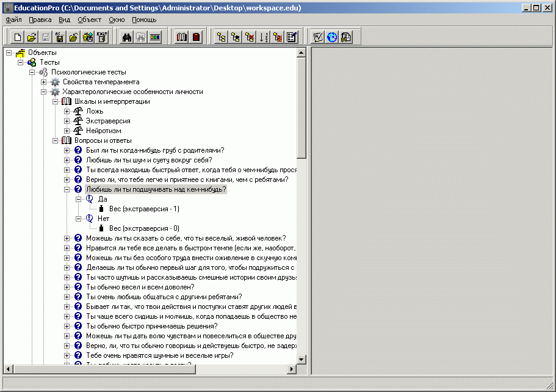
Task: Collapse the 'Вопросы и ответы' node
Action: pos(56,140)
